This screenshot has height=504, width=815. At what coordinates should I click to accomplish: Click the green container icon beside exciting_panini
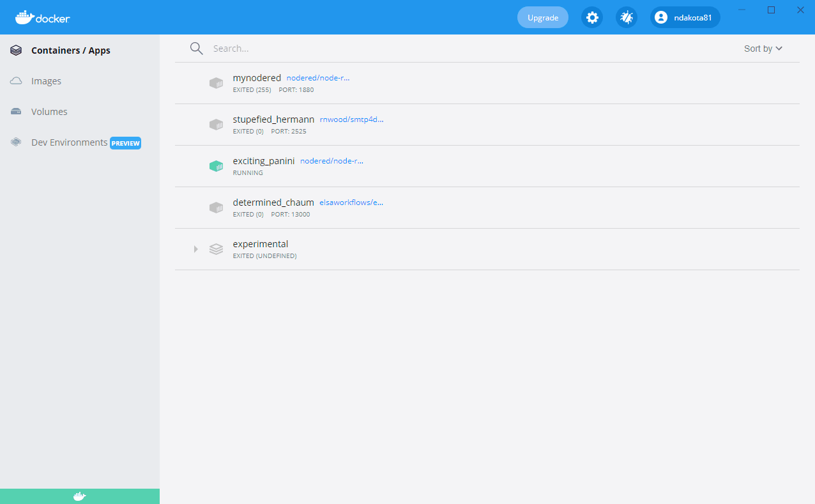[x=216, y=165]
